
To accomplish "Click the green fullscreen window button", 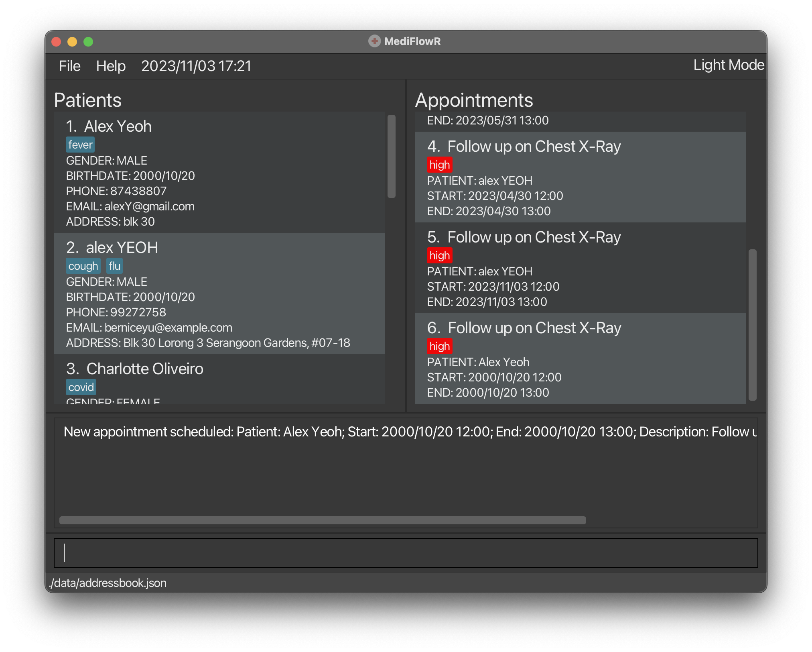I will point(88,42).
